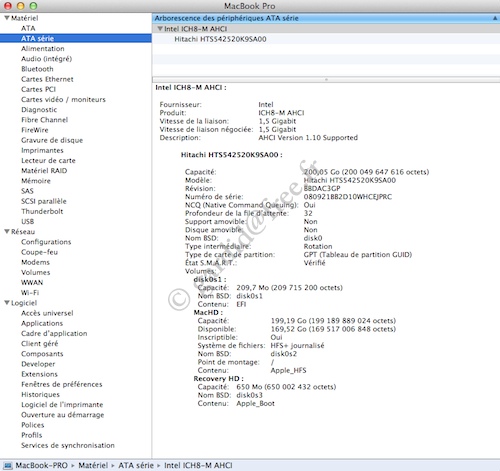Click MacBook-PRO in the path bar
Image resolution: width=500 pixels, height=471 pixels.
[41, 465]
